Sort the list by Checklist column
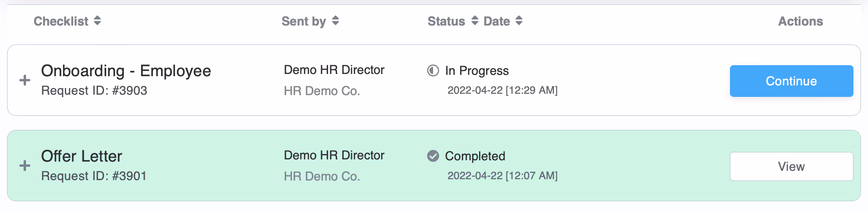 click(97, 21)
